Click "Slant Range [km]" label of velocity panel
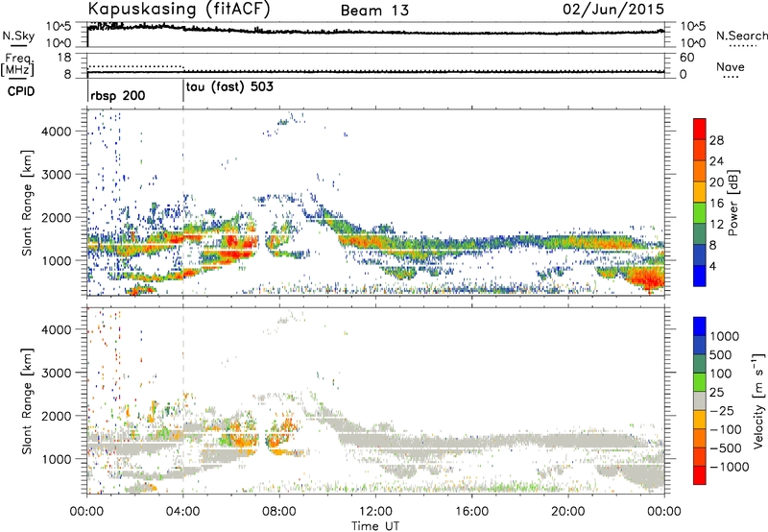 27,400
